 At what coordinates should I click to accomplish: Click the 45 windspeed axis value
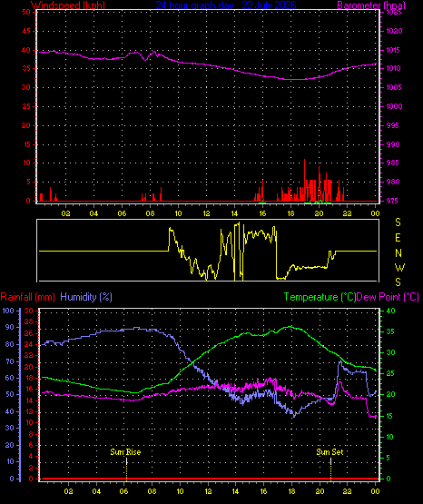coord(26,31)
